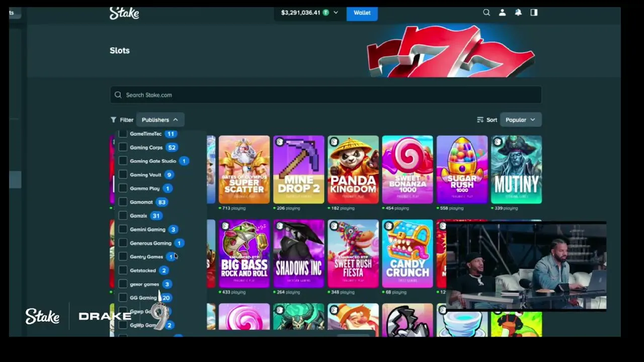Collapse the Publishers filter dropdown
This screenshot has width=644, height=362.
click(160, 120)
